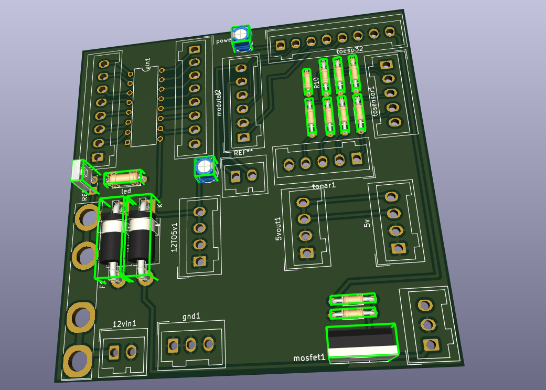Click the mosfet1 silkscreen label
The height and width of the screenshot is (390, 546).
click(309, 358)
